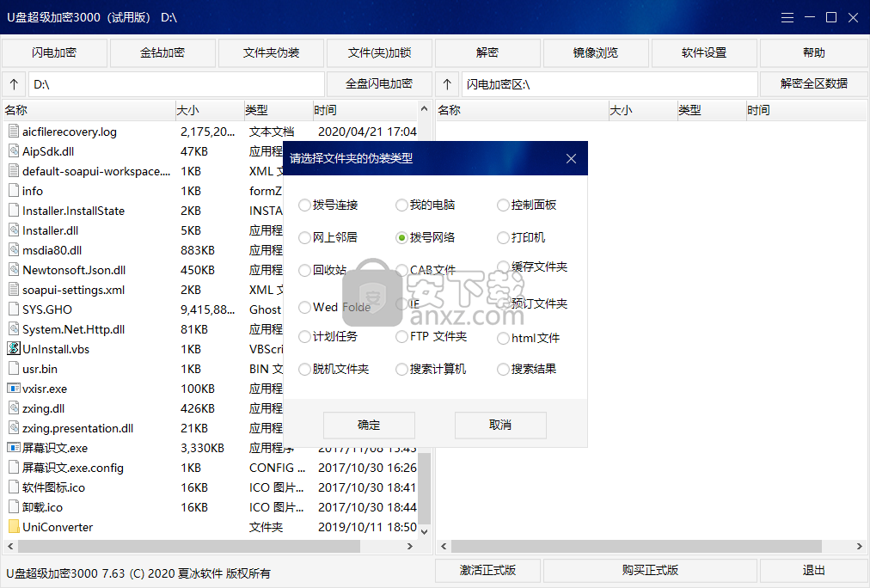The width and height of the screenshot is (870, 588).
Task: Click the SYS.GHO file icon
Action: click(x=12, y=309)
